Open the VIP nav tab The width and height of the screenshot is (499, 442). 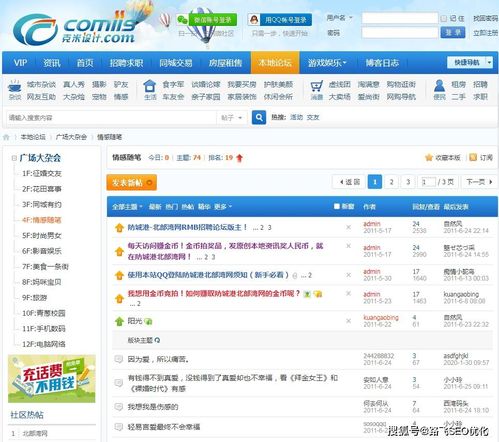[x=20, y=63]
